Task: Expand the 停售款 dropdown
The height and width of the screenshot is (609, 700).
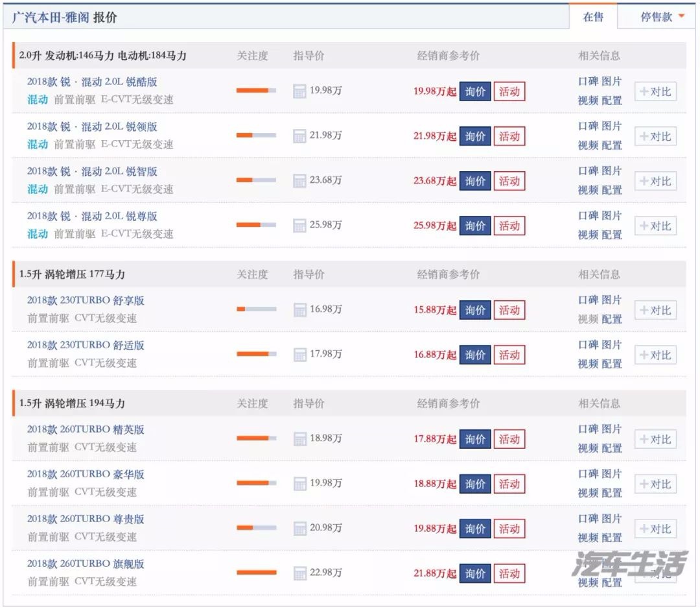Action: click(662, 17)
